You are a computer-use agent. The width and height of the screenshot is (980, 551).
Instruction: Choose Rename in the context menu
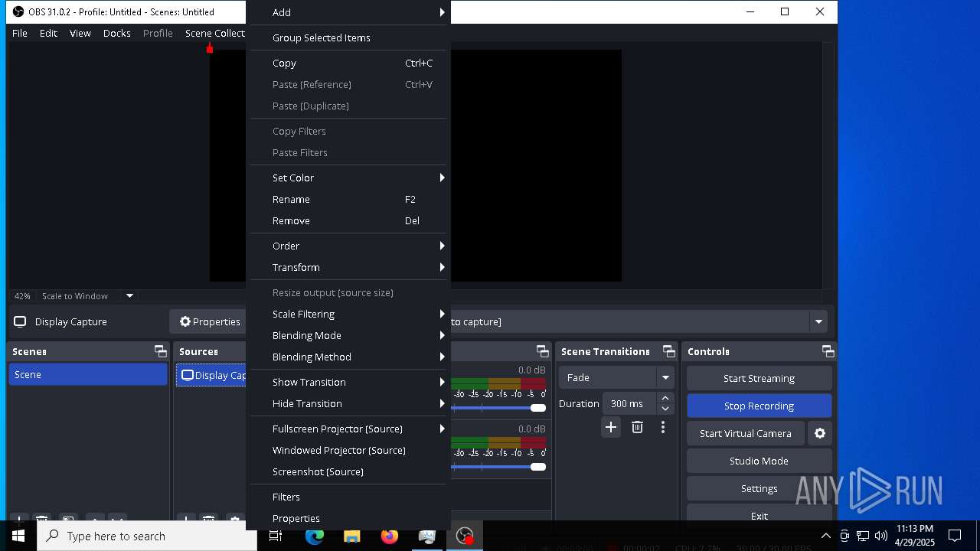[348, 199]
